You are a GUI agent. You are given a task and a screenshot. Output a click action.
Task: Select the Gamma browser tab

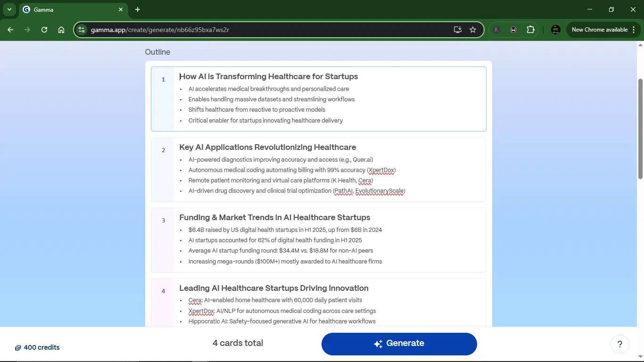[x=73, y=9]
